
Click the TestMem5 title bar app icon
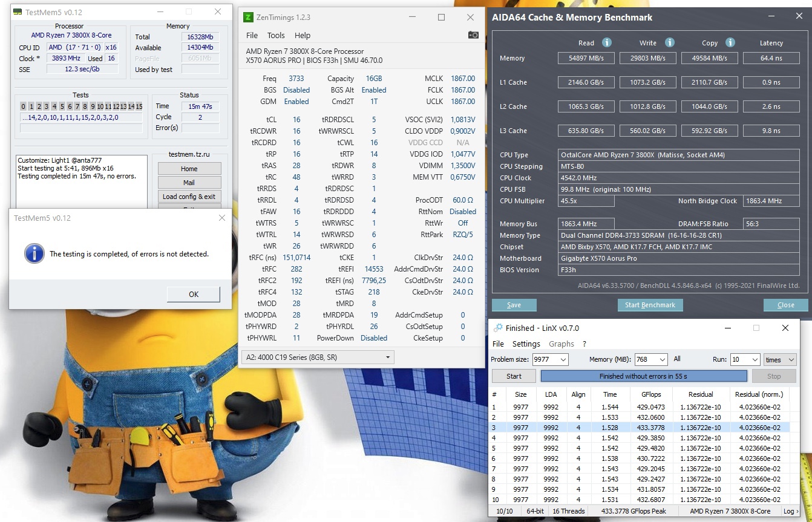tap(17, 12)
